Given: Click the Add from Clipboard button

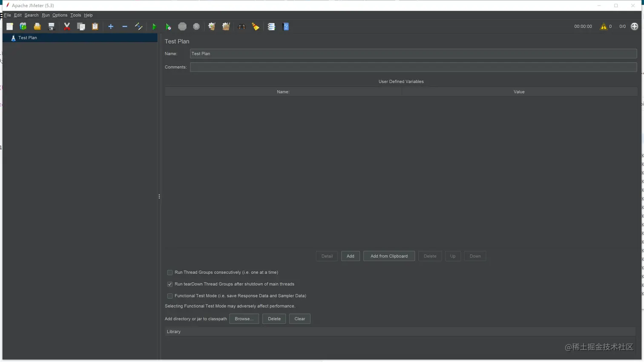Looking at the screenshot, I should pos(389,256).
